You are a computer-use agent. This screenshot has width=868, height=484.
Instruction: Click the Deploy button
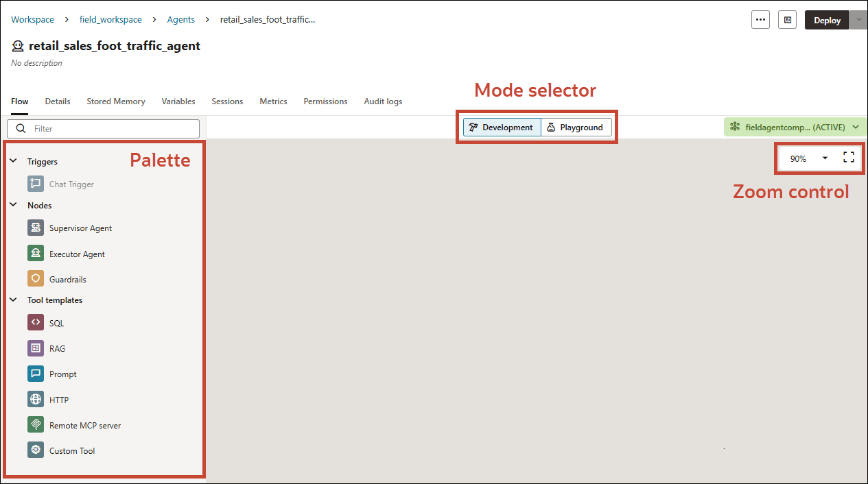click(x=827, y=20)
